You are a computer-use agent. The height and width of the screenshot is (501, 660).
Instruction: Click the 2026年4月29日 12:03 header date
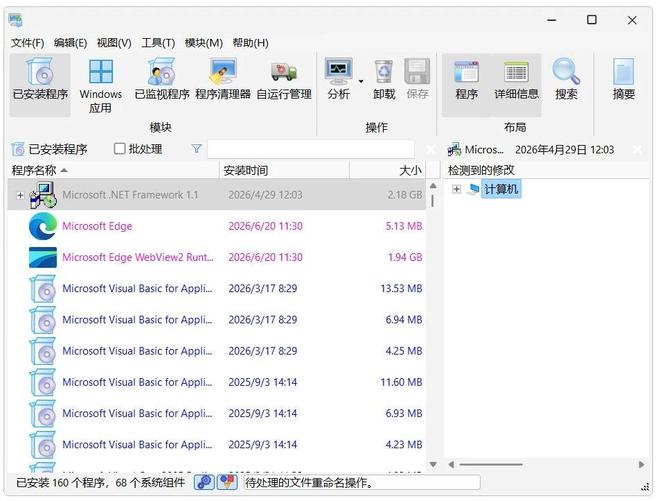tap(564, 150)
